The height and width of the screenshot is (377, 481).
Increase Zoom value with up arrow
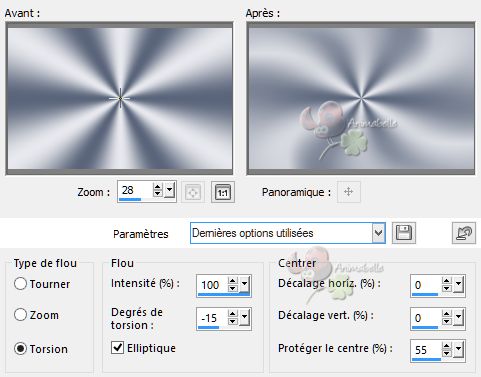pyautogui.click(x=157, y=187)
